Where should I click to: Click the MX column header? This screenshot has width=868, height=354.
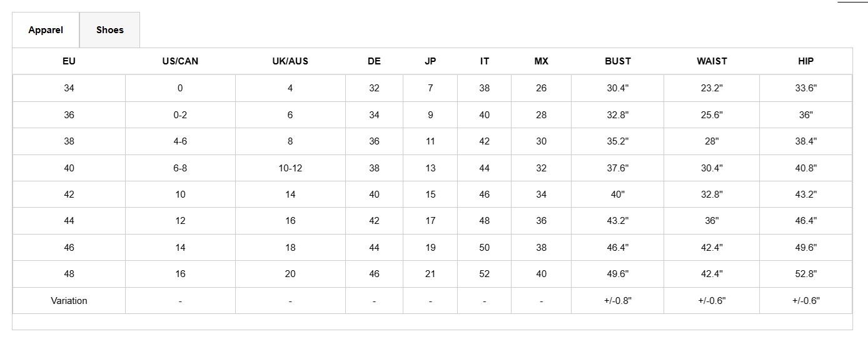pos(541,61)
